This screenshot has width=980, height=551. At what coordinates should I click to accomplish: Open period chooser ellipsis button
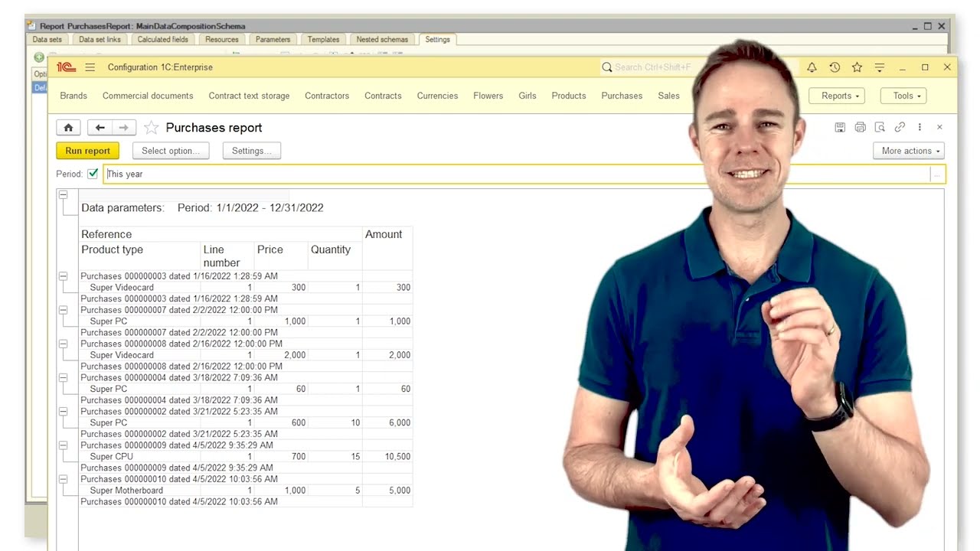tap(936, 174)
